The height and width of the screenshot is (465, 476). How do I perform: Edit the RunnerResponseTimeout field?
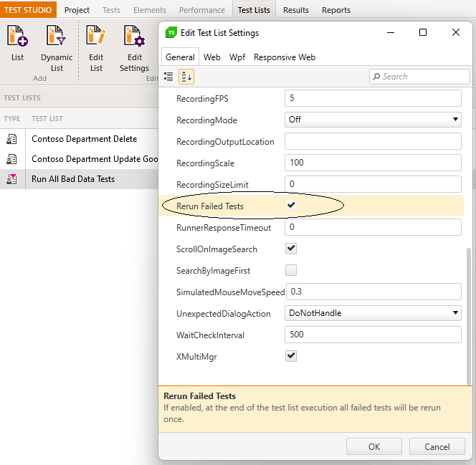point(373,227)
